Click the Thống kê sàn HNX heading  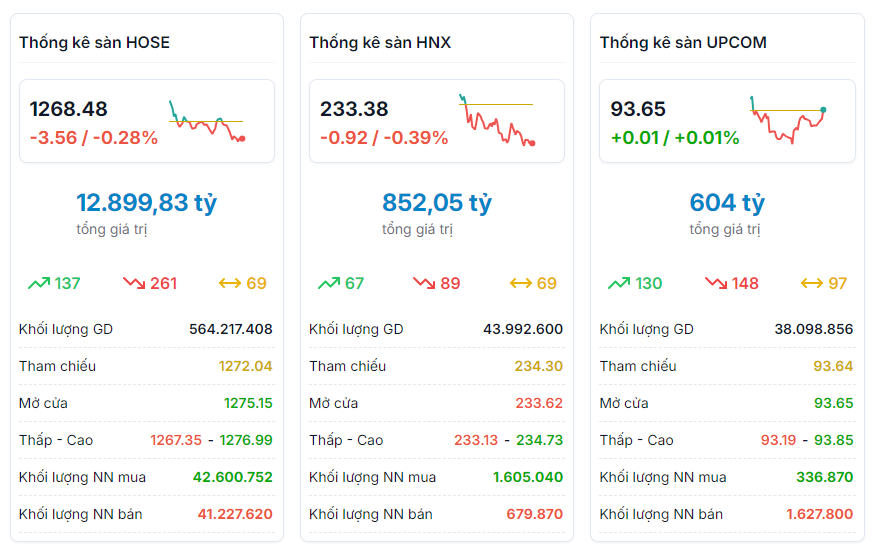(380, 43)
